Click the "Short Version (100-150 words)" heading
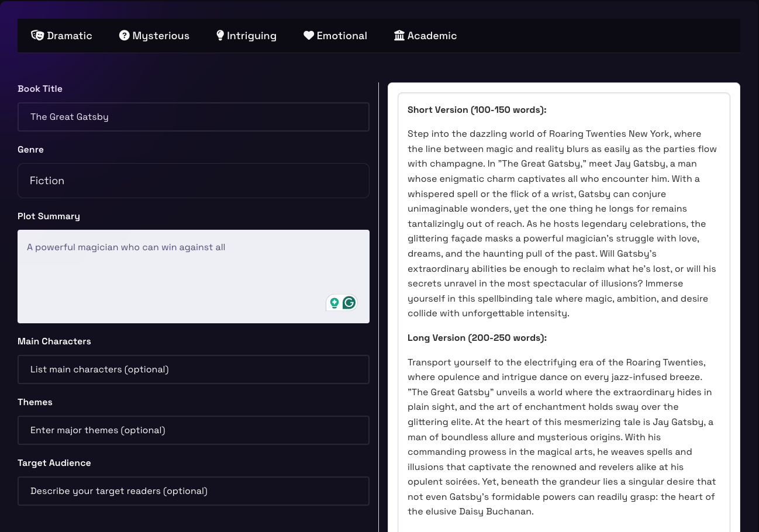Screen dimensions: 759x532 coord(477,110)
